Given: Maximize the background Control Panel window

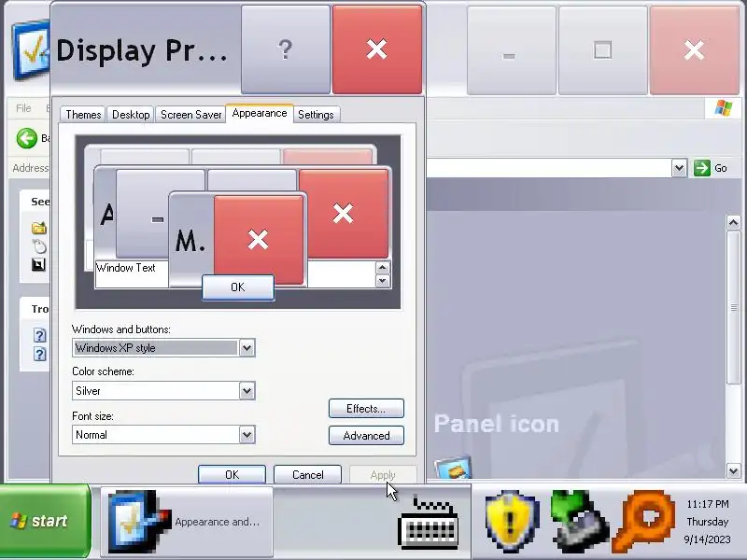Looking at the screenshot, I should point(602,50).
